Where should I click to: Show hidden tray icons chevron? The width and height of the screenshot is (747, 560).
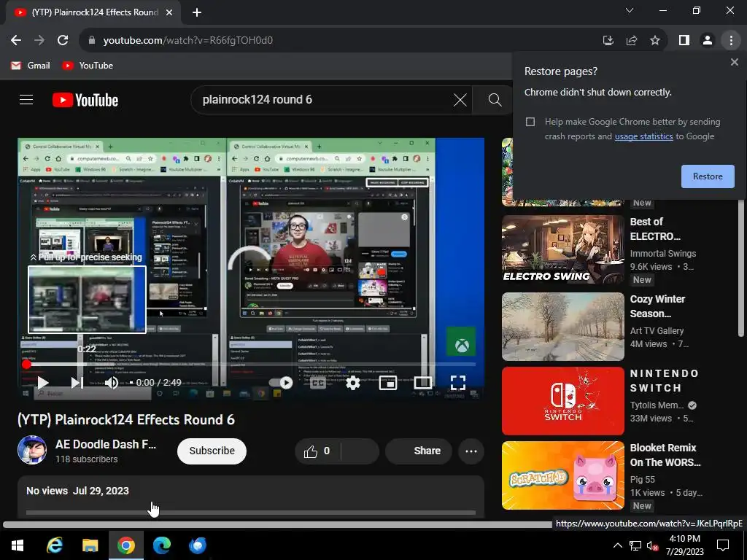tap(617, 545)
